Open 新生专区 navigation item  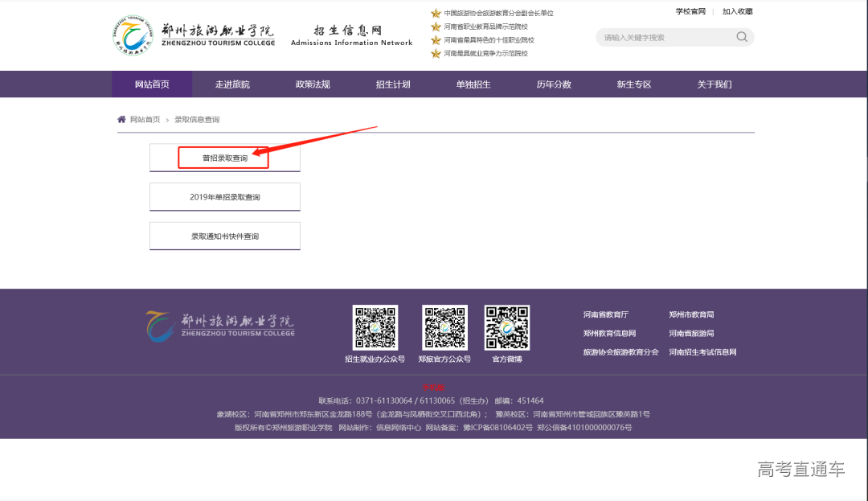click(x=634, y=84)
